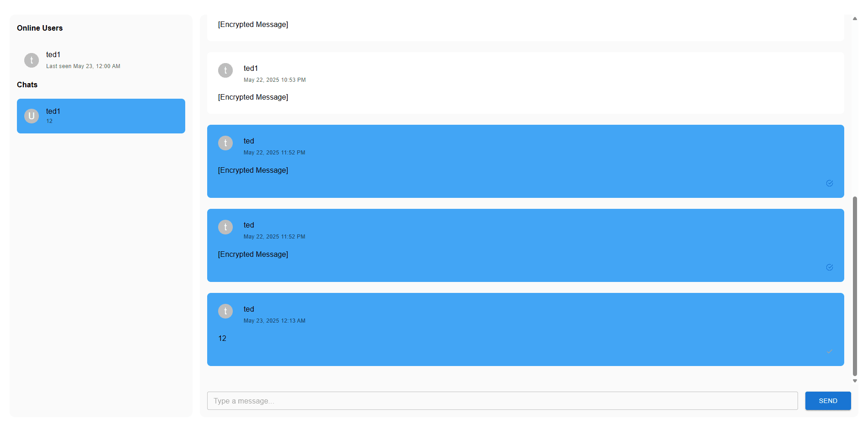Click ted's avatar on the first blue message
Image resolution: width=868 pixels, height=430 pixels.
(225, 143)
